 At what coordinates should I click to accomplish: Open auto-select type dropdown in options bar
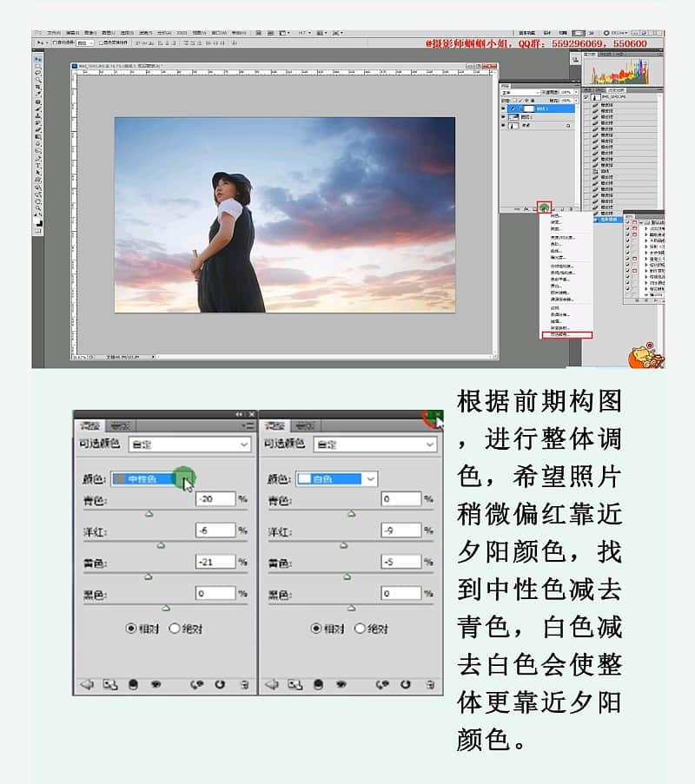pos(84,43)
